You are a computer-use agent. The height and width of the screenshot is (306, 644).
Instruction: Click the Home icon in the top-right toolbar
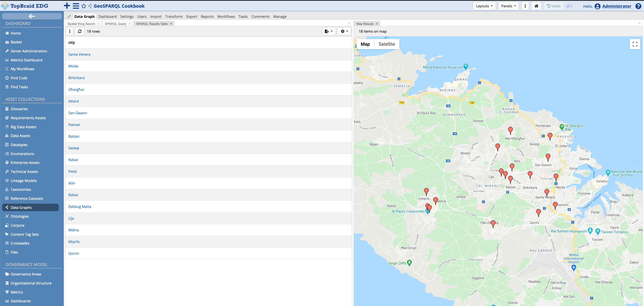[536, 6]
